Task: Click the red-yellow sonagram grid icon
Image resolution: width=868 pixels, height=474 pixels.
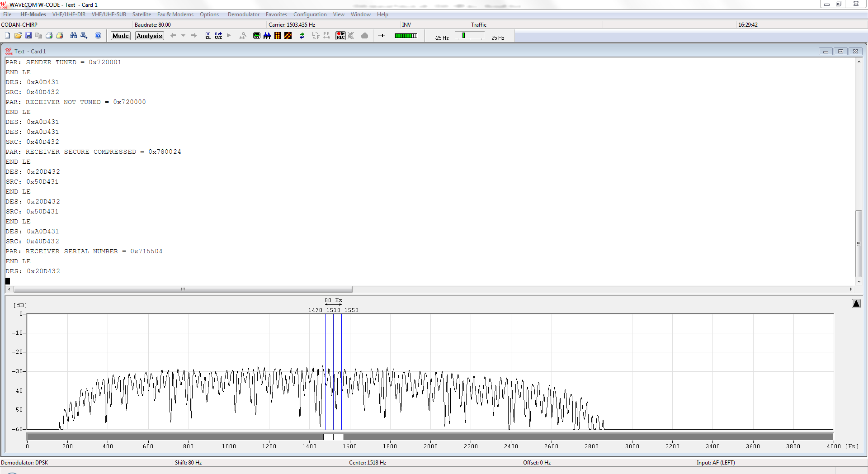Action: point(278,36)
